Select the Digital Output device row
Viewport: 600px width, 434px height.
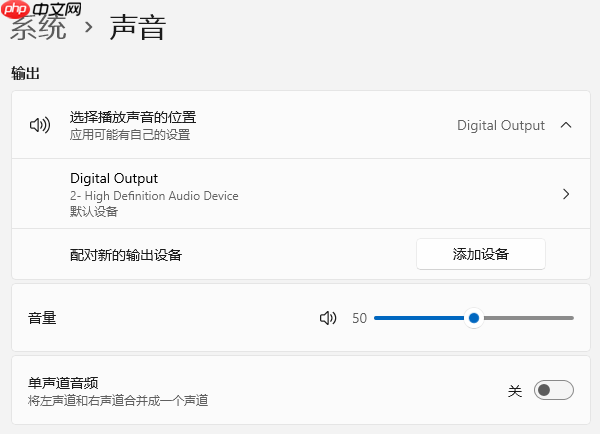click(x=301, y=194)
